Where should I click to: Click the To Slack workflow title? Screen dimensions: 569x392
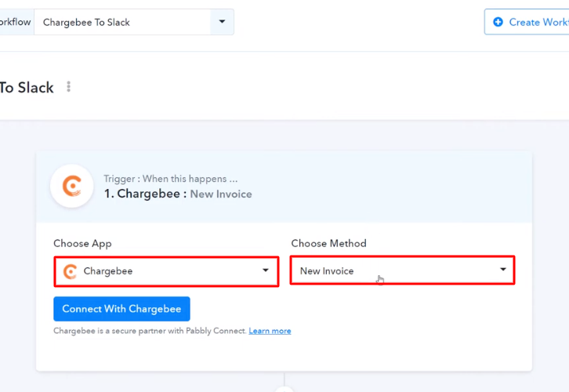point(27,88)
